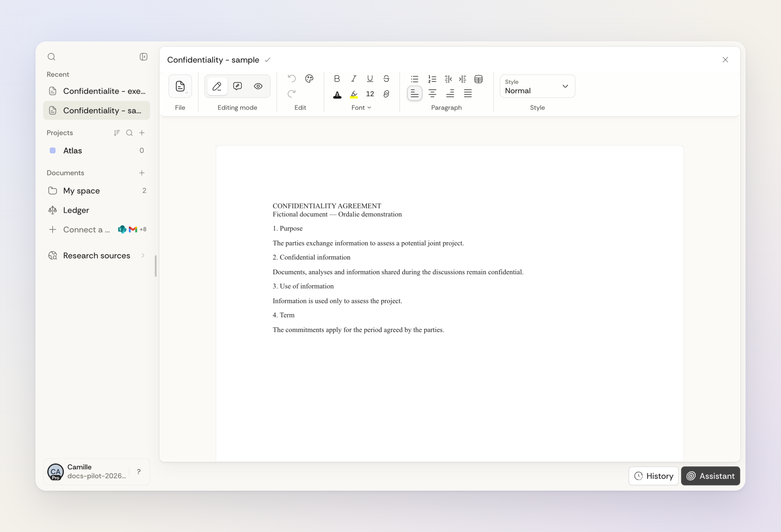The width and height of the screenshot is (781, 532).
Task: Switch to edit mode pencil
Action: [217, 86]
